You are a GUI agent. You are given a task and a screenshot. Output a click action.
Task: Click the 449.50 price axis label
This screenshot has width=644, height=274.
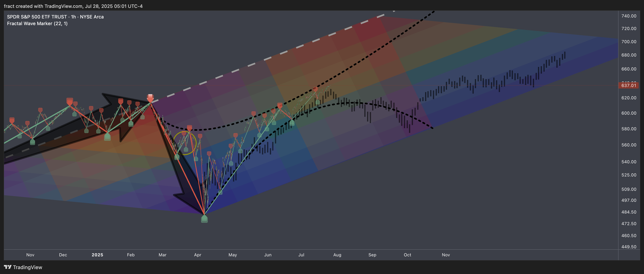click(629, 247)
